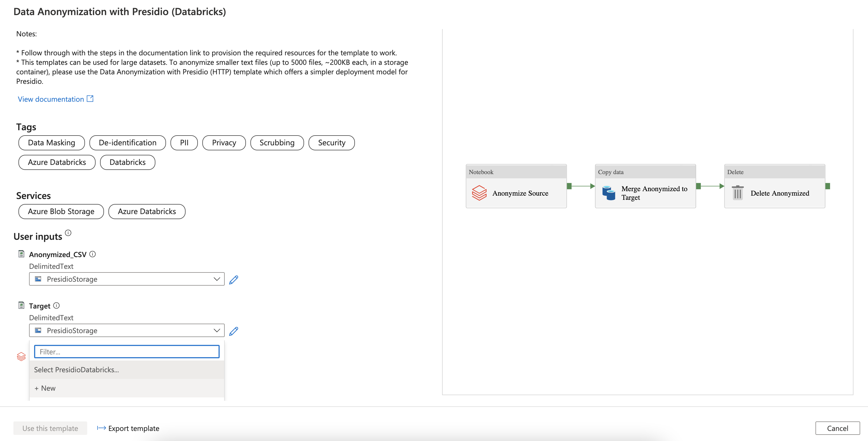Click the DelimitedText label under Target
Screen dimensions: 868x441
(51, 318)
